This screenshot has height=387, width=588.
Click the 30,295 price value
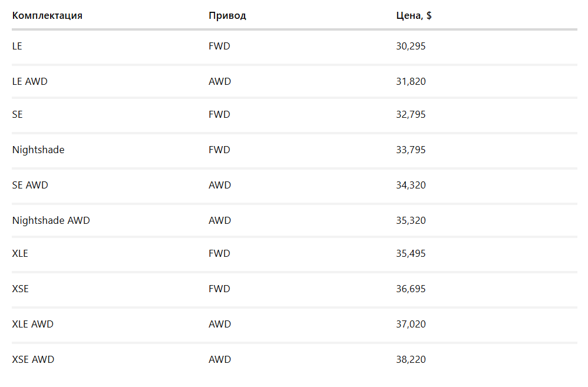pyautogui.click(x=411, y=46)
